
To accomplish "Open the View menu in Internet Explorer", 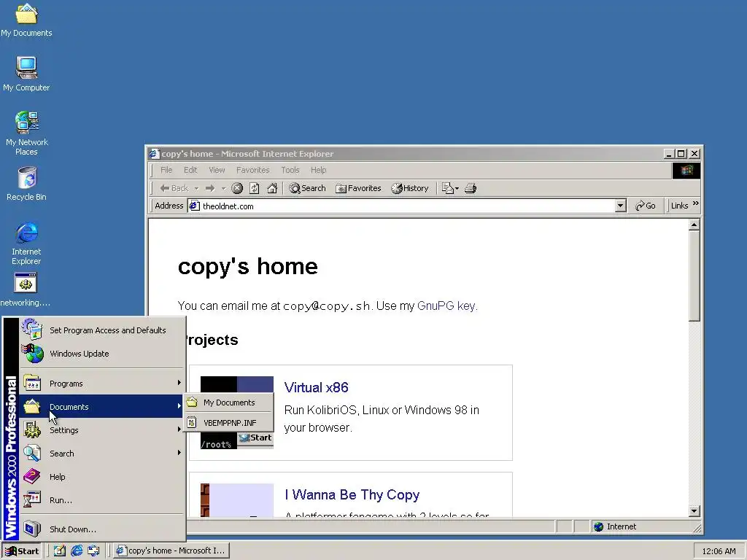I will point(217,170).
